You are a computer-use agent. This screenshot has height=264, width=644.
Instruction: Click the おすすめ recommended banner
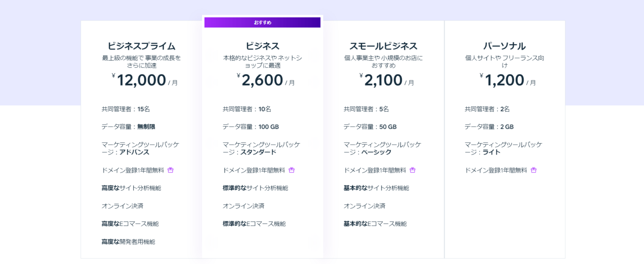pyautogui.click(x=262, y=23)
